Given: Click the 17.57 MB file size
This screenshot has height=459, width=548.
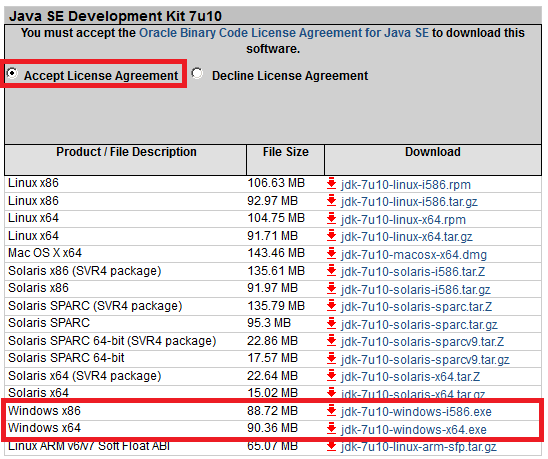Looking at the screenshot, I should click(x=272, y=358).
